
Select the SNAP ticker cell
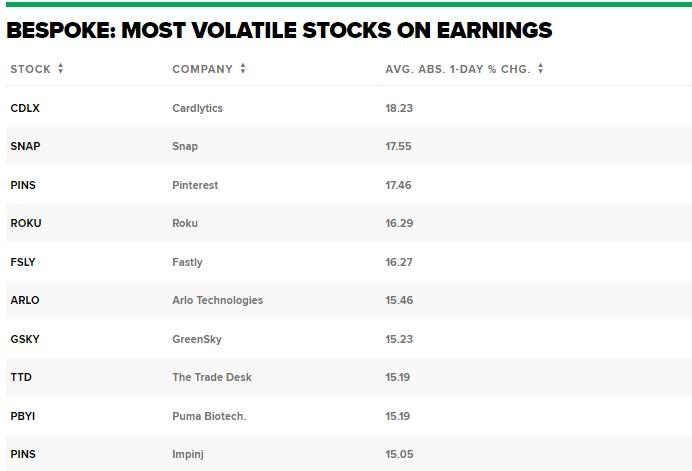(x=25, y=146)
